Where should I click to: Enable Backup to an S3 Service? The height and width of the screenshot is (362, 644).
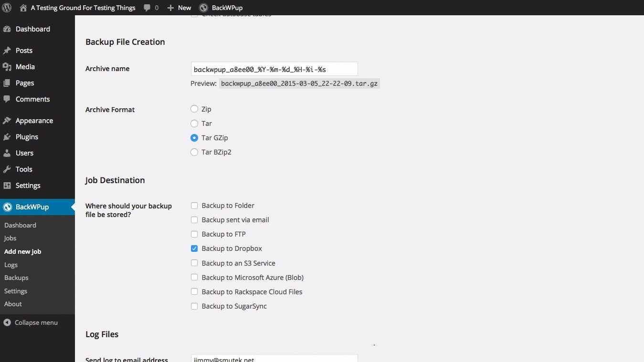click(194, 263)
